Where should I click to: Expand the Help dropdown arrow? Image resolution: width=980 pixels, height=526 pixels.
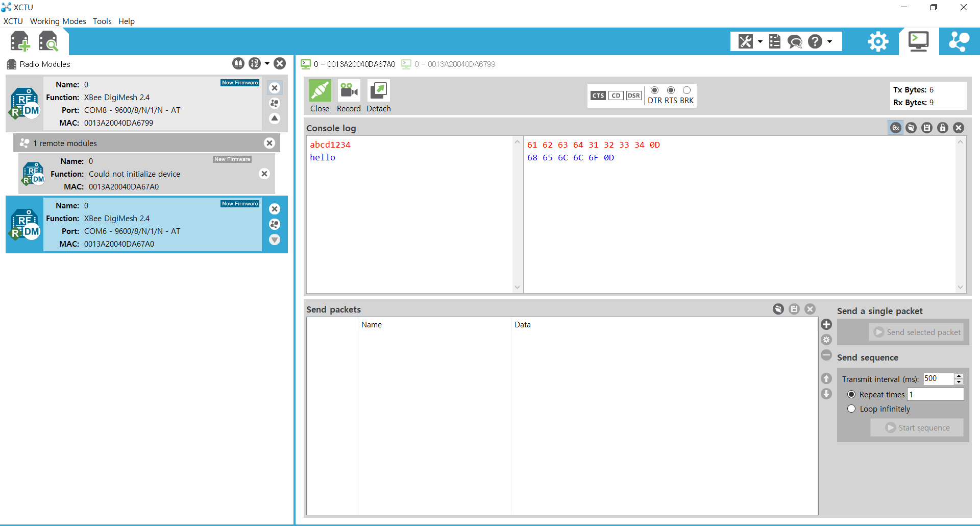830,42
